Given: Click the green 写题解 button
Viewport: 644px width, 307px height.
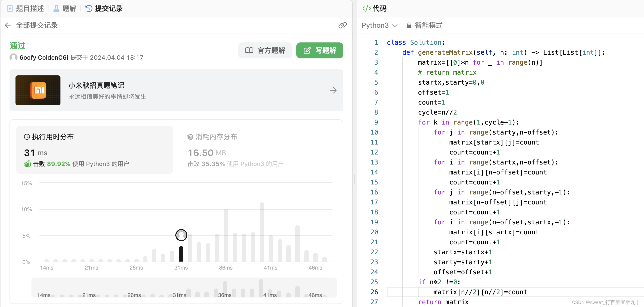Looking at the screenshot, I should point(320,50).
